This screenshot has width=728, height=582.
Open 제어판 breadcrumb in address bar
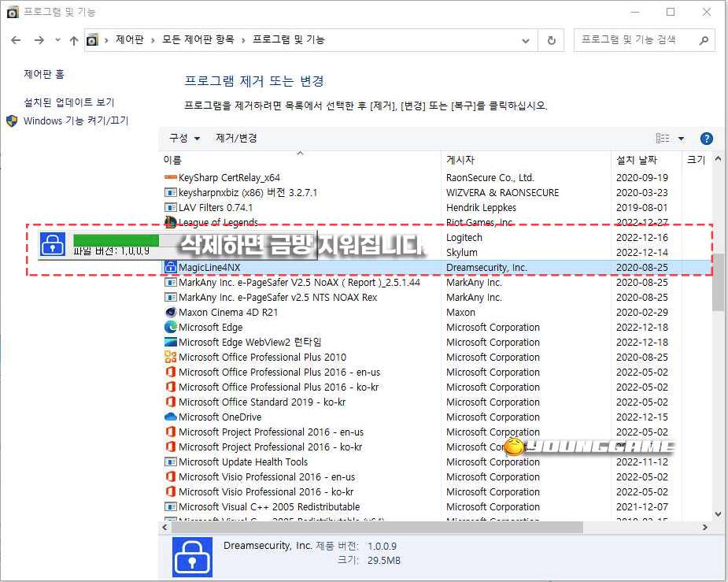[130, 40]
